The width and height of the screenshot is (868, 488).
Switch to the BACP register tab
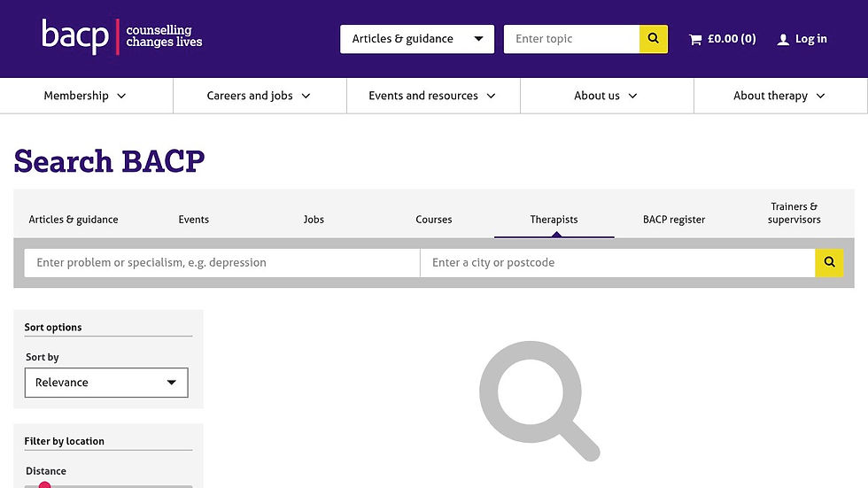(x=674, y=219)
